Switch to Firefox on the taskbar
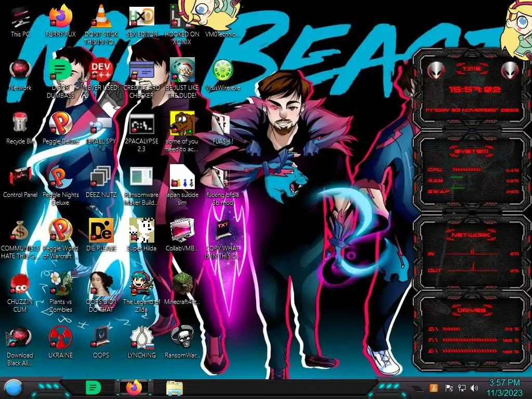The width and height of the screenshot is (532, 399). click(x=135, y=388)
